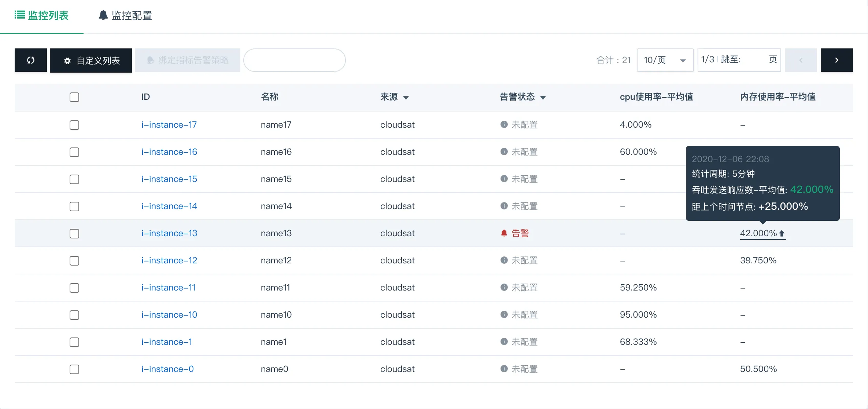Toggle select-all checkbox in table header
The width and height of the screenshot is (868, 409).
coord(74,97)
